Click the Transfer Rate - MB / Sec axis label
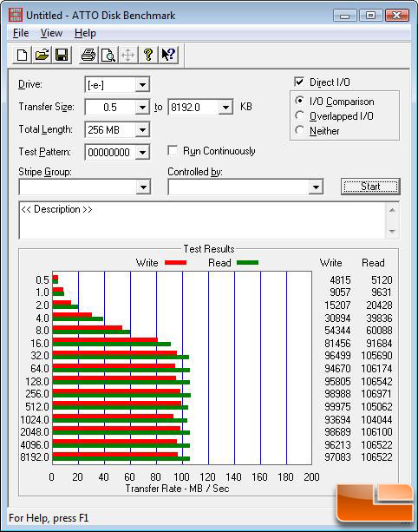The height and width of the screenshot is (532, 418). pos(177,489)
